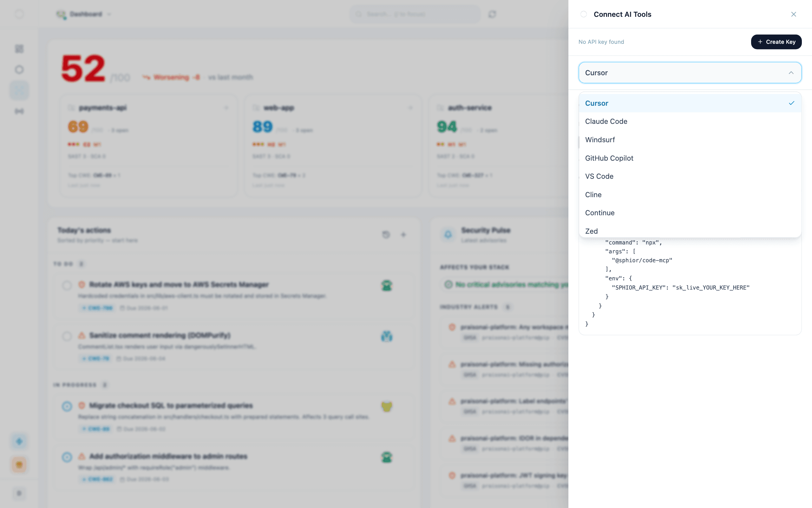Open Migrate checkout SQL to parameterized queries
Image resolution: width=812 pixels, height=508 pixels.
pyautogui.click(x=171, y=405)
